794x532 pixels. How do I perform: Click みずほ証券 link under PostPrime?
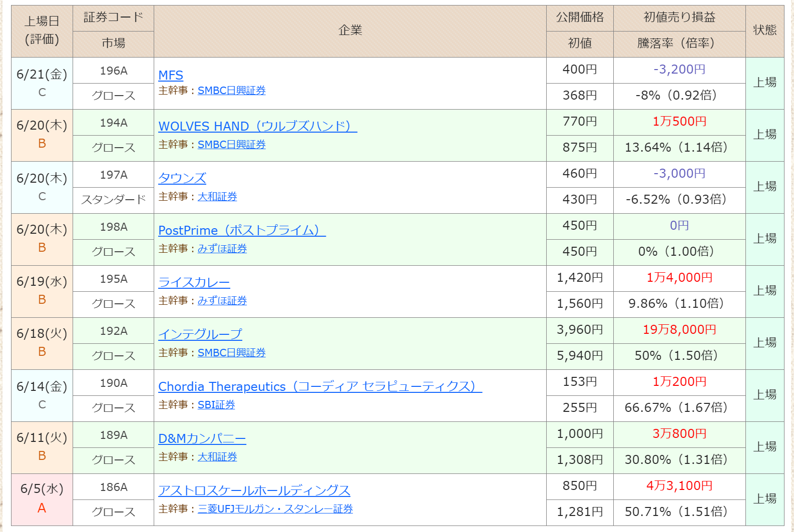coord(222,249)
